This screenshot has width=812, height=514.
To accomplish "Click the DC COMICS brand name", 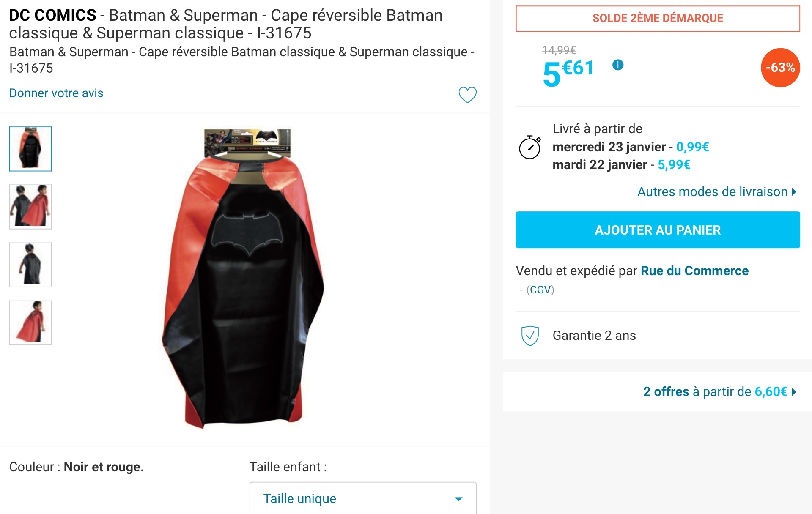I will pyautogui.click(x=52, y=16).
